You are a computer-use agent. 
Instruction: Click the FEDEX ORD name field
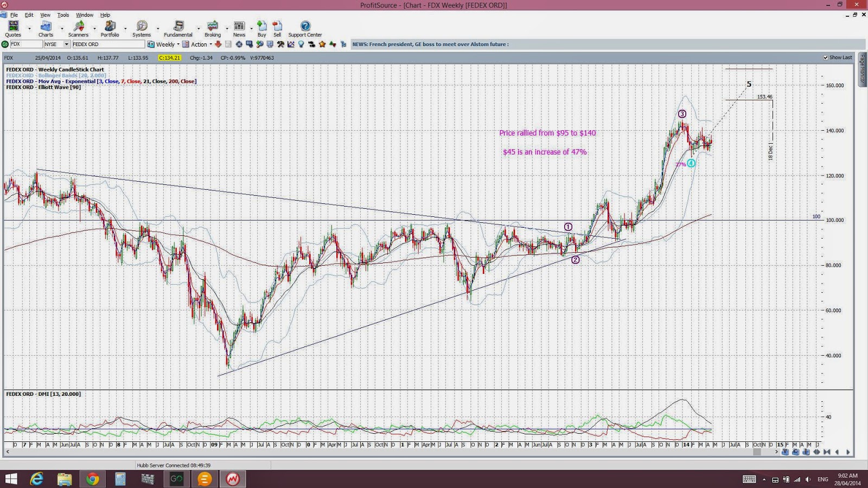click(108, 44)
